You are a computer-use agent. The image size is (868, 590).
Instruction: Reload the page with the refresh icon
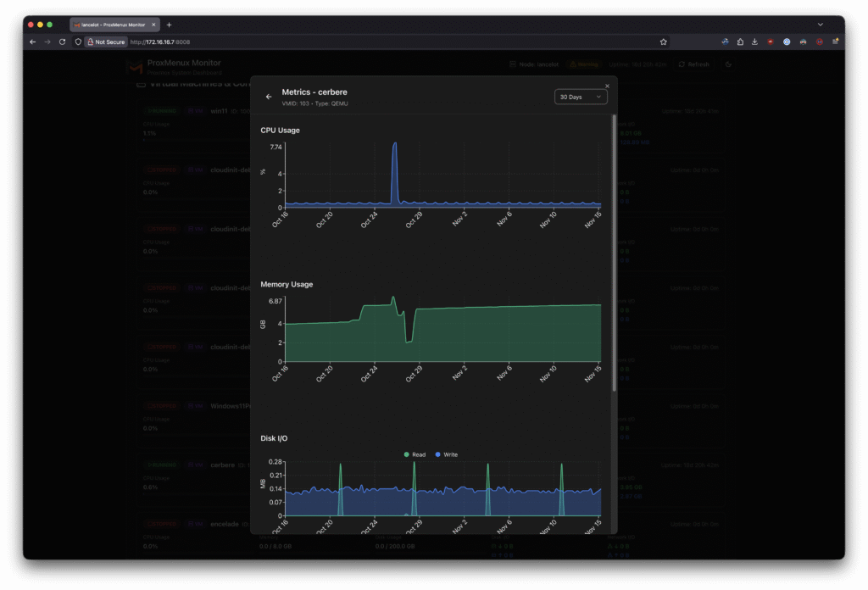pos(62,42)
